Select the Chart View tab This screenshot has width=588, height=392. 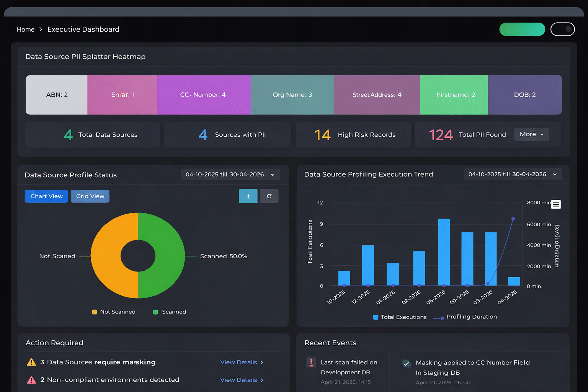point(46,196)
